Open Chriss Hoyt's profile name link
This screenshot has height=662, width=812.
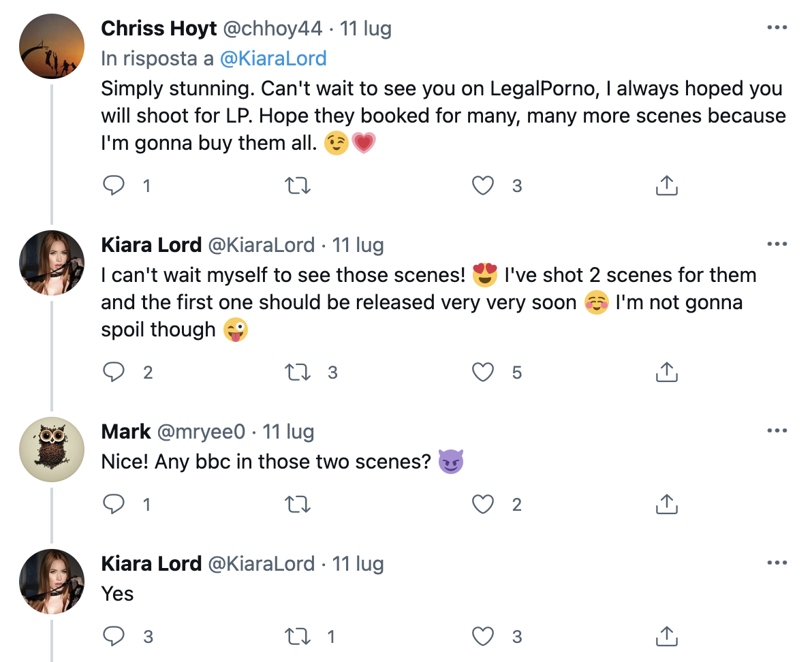click(159, 29)
